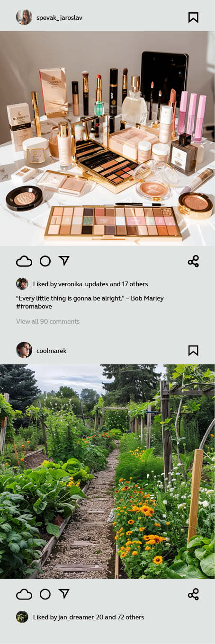Send makeup post using triangle filter icon
215x644 pixels.
[64, 261]
